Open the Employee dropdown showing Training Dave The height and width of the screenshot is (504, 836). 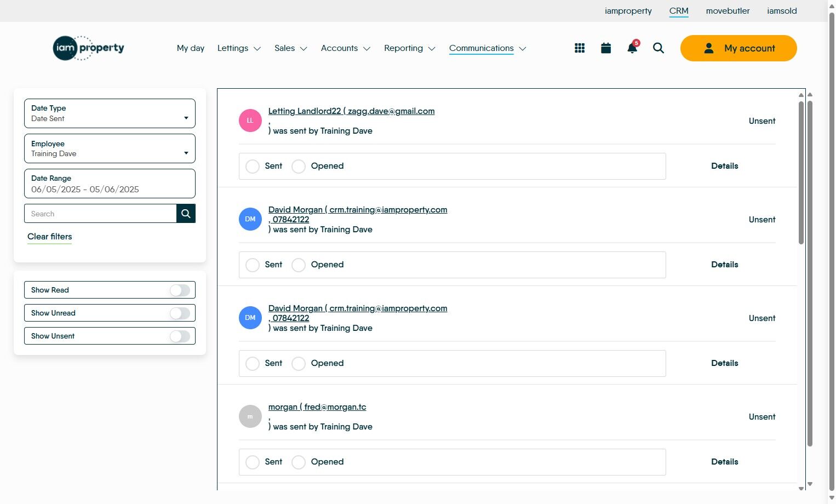tap(110, 148)
